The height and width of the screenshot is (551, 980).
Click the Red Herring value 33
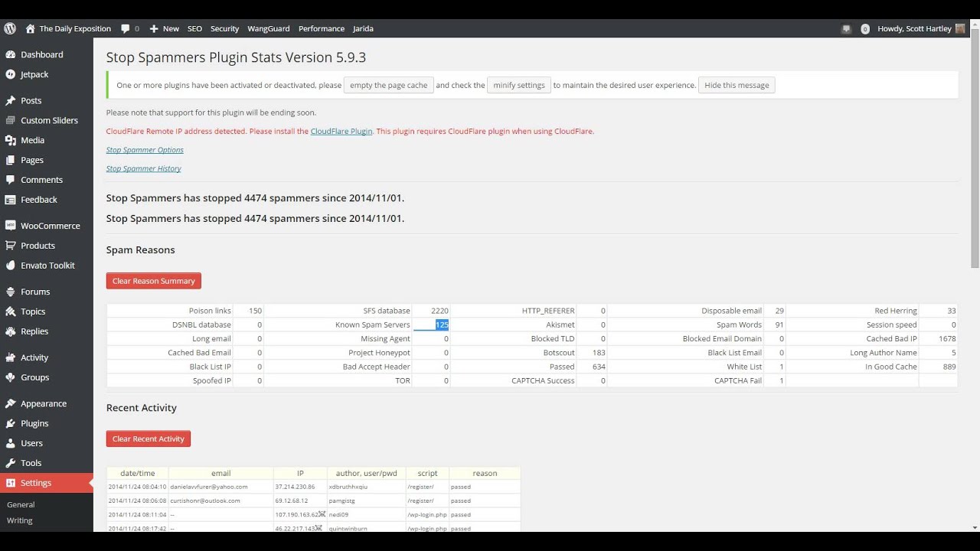click(x=952, y=311)
